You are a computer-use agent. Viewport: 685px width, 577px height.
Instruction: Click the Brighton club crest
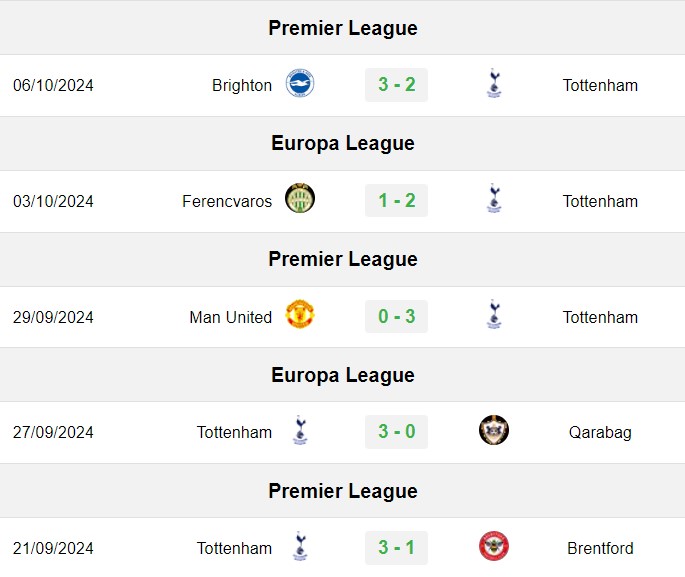[300, 83]
